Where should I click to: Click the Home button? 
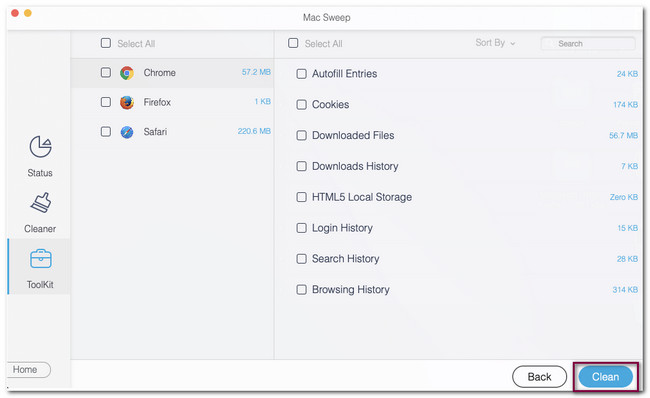pyautogui.click(x=28, y=369)
